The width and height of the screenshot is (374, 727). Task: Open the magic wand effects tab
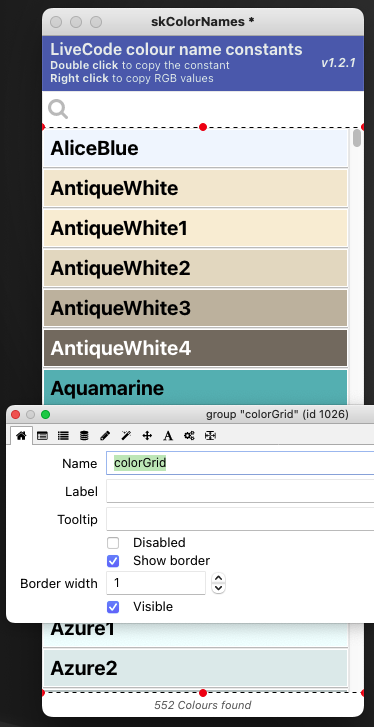[126, 436]
